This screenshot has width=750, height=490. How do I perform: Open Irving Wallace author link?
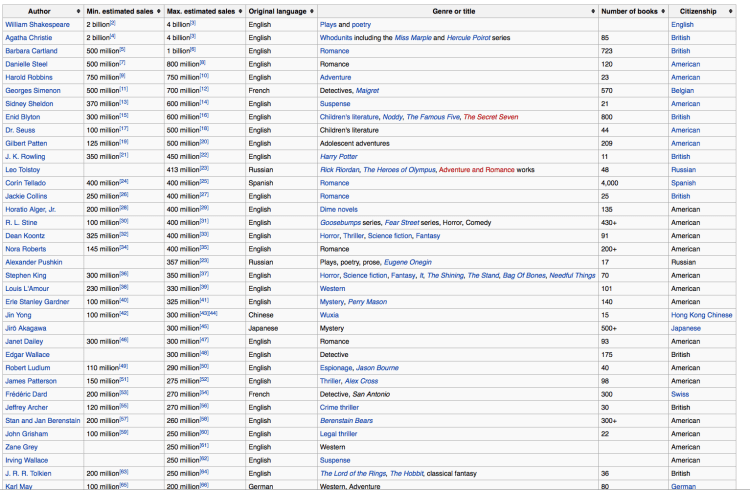click(27, 460)
